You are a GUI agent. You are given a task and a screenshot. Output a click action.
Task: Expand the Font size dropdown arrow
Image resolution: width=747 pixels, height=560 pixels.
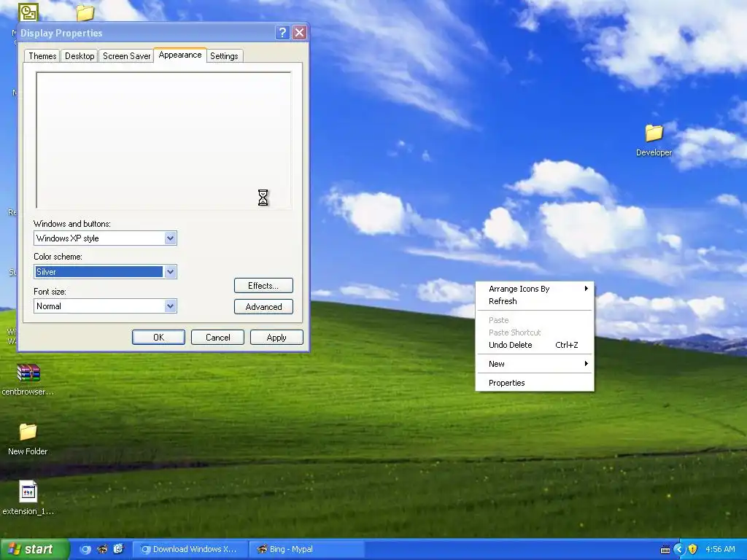click(170, 306)
